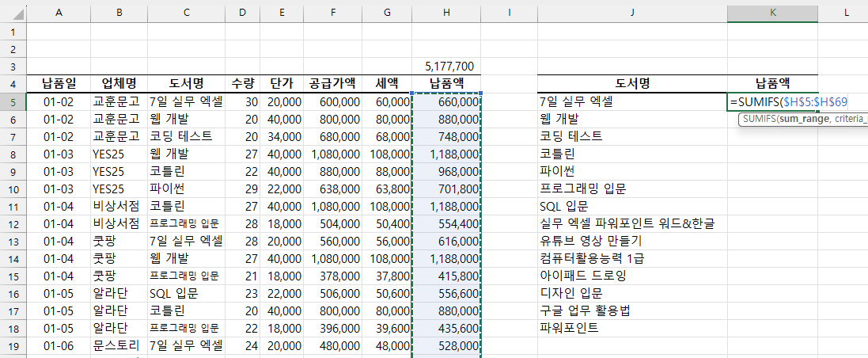
Task: Click 파워포인트 cell in column J
Action: point(632,329)
